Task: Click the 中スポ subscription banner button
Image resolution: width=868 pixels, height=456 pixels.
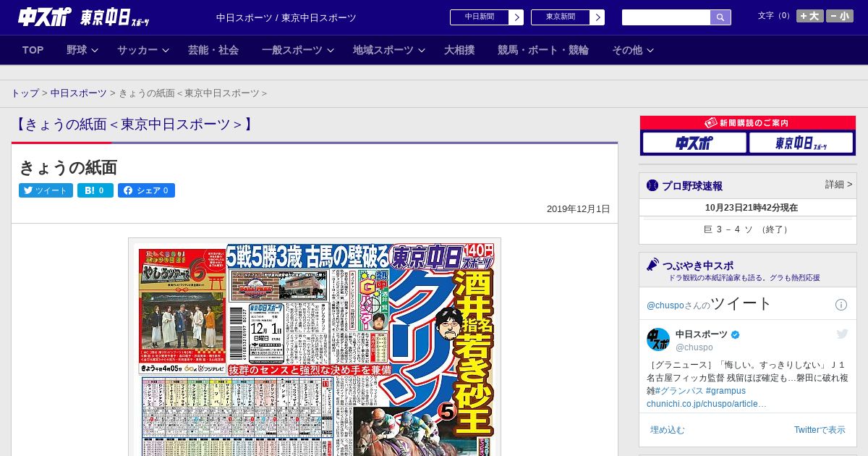Action: pos(694,143)
